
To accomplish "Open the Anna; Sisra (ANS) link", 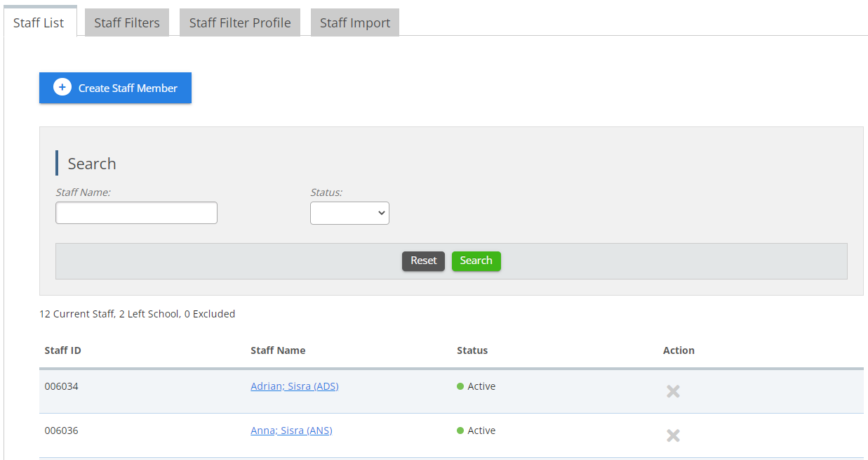I will tap(291, 431).
